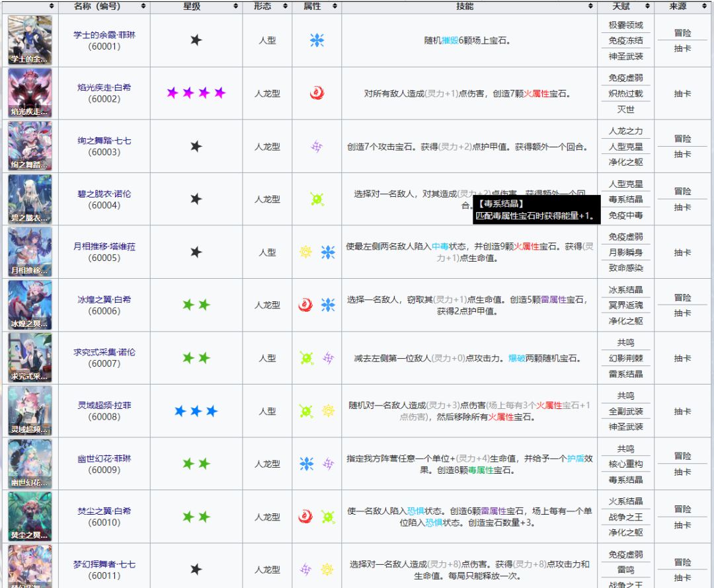The image size is (714, 588).
Task: Click the three blue stars for 灵域超频·拉菲
Action: (x=196, y=411)
